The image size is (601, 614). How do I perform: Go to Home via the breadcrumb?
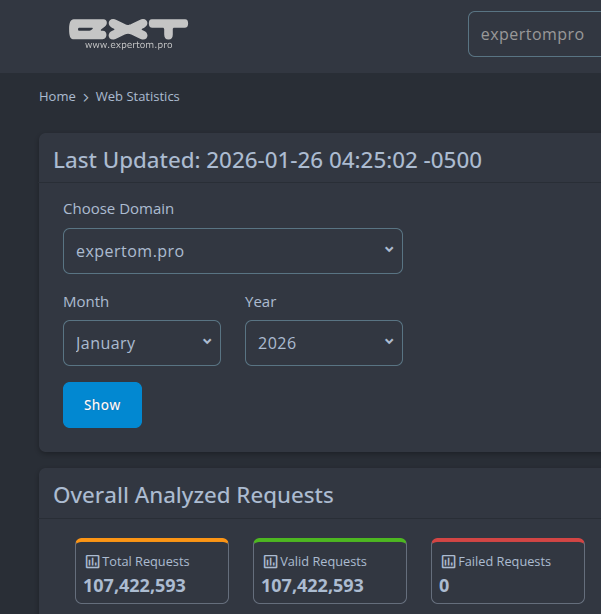(57, 97)
